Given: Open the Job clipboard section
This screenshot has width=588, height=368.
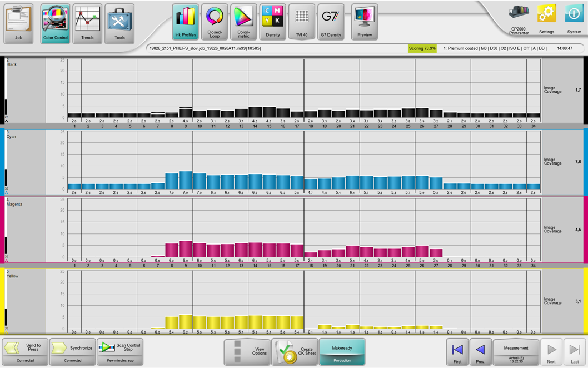Looking at the screenshot, I should pos(18,24).
